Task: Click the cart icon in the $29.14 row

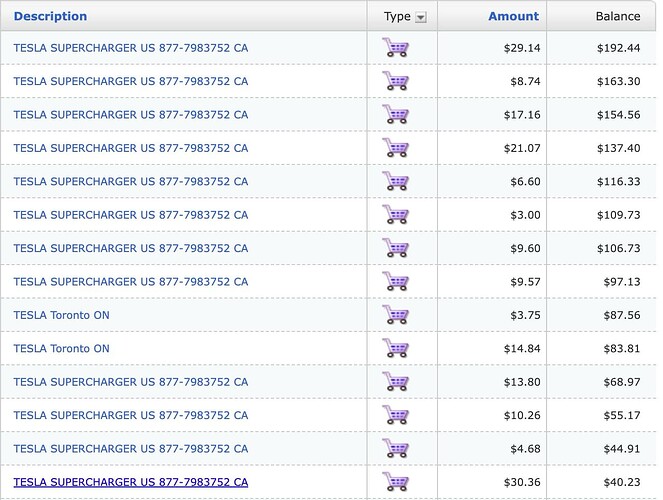Action: pyautogui.click(x=395, y=47)
